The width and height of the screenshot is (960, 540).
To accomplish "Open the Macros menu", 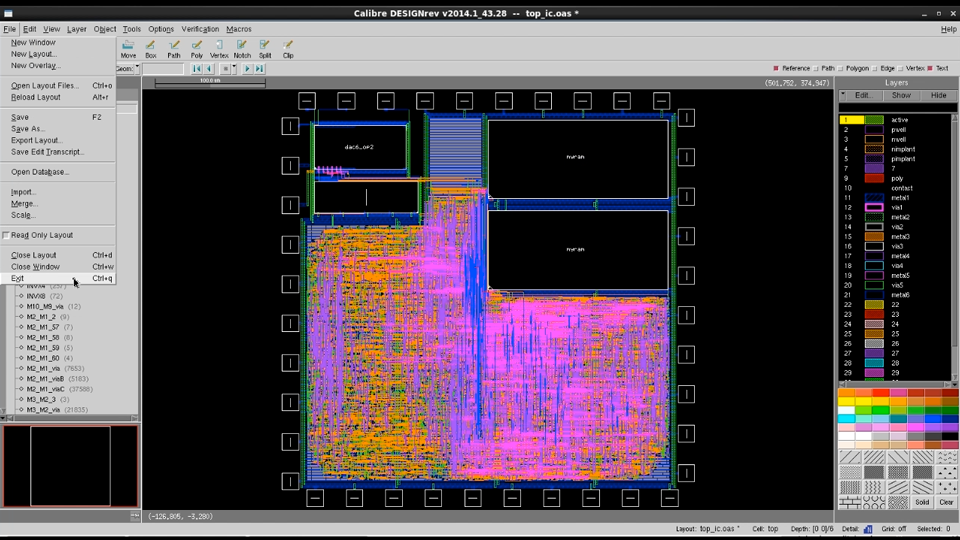I will [x=239, y=29].
